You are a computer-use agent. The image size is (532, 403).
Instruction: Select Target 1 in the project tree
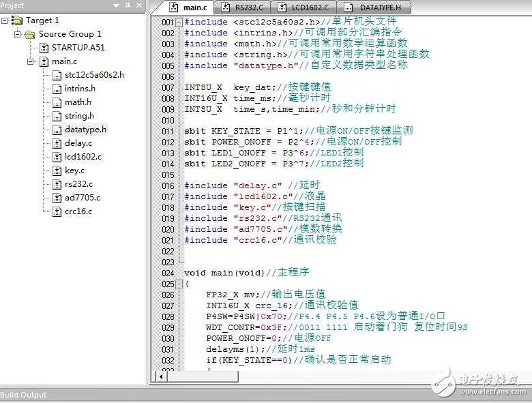point(42,20)
